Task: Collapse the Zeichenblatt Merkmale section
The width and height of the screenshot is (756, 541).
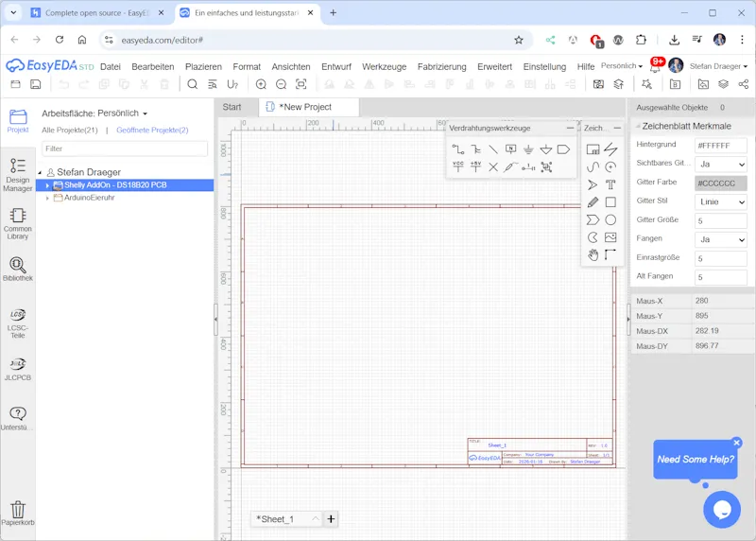Action: click(638, 126)
